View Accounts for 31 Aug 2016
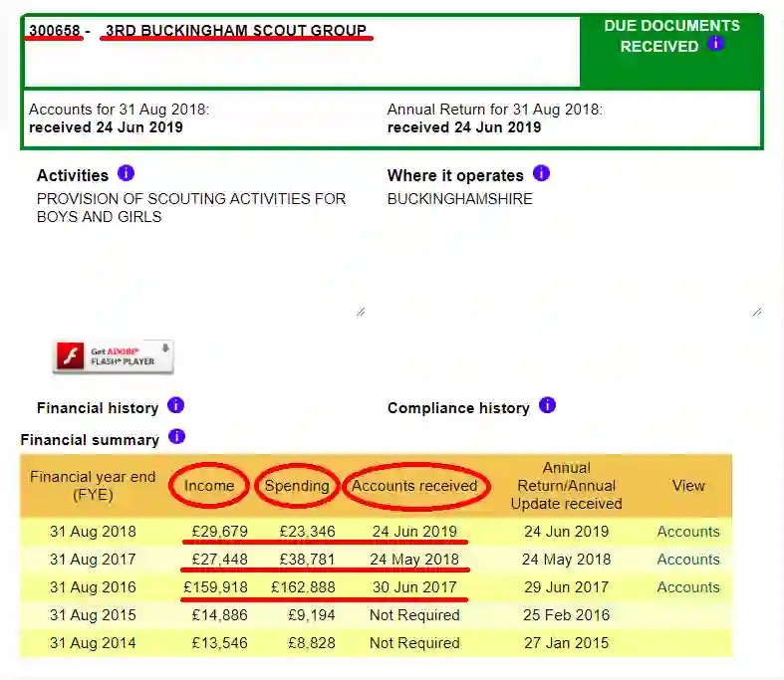784x680 pixels. point(687,587)
